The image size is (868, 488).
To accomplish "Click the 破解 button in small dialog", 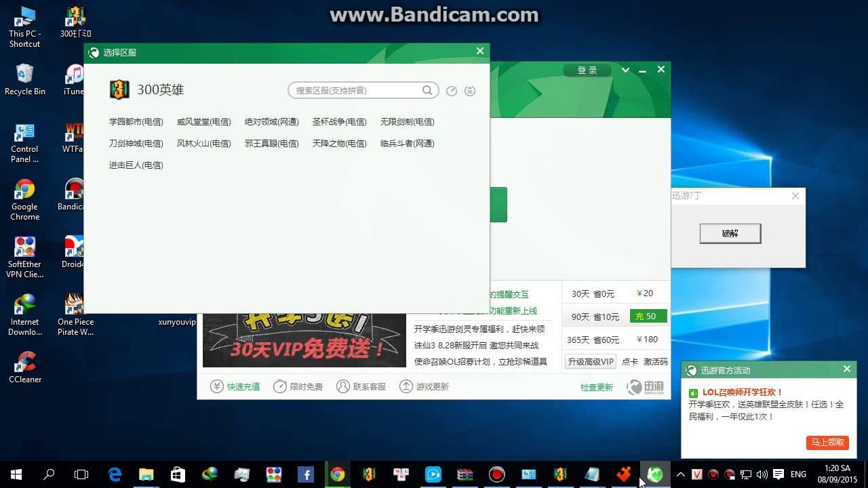I will [730, 233].
